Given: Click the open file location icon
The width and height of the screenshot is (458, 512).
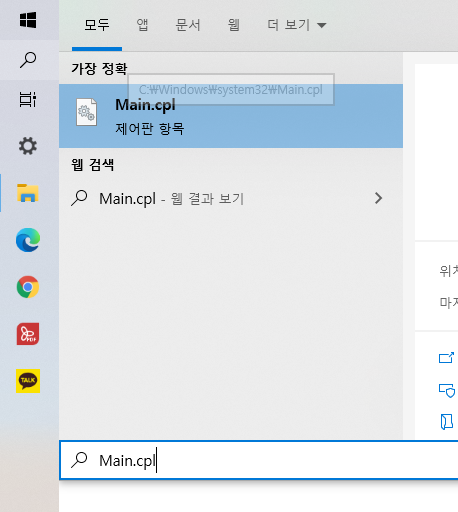Looking at the screenshot, I should coord(447,422).
